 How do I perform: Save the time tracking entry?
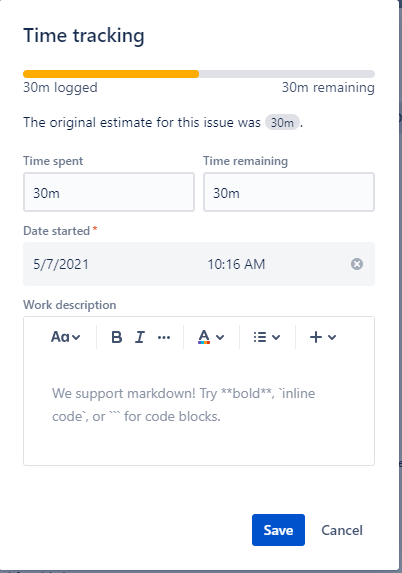[x=278, y=530]
